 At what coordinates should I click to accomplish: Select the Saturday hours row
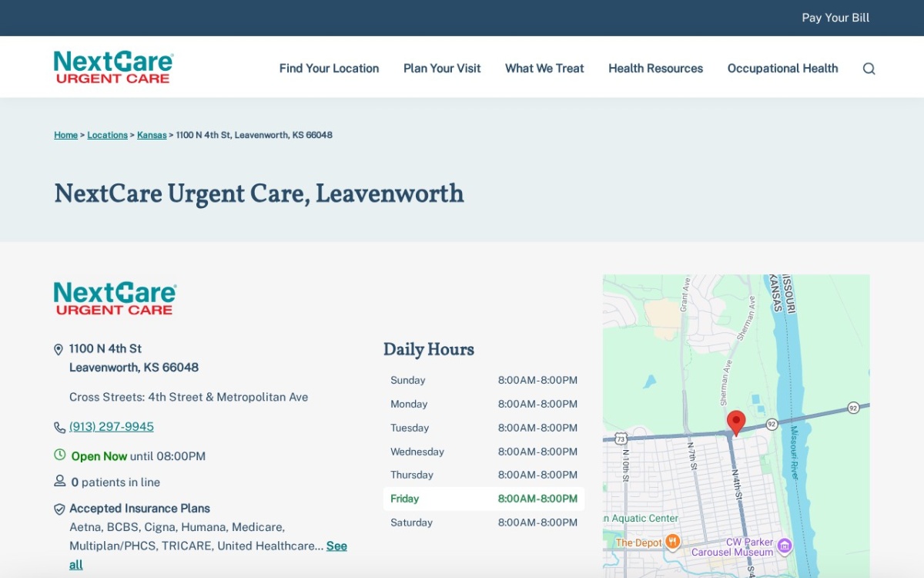click(x=484, y=523)
